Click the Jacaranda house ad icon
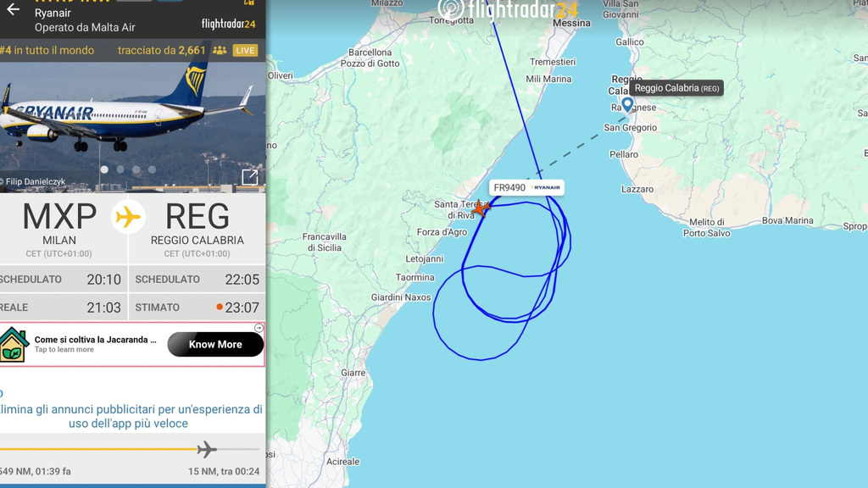The width and height of the screenshot is (868, 488). click(x=14, y=345)
